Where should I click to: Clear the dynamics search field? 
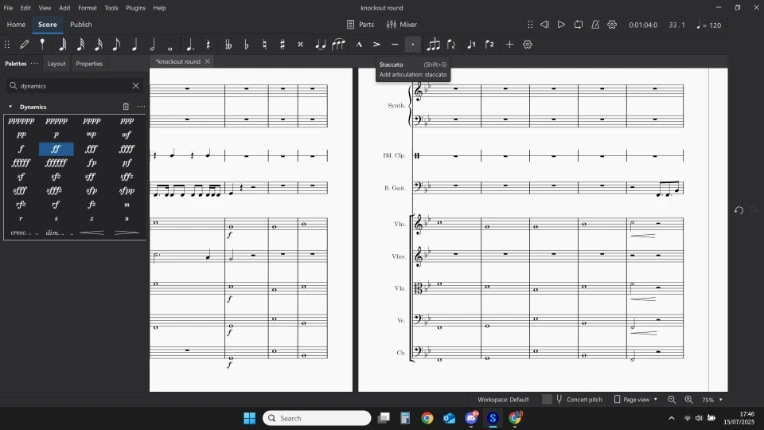point(135,86)
